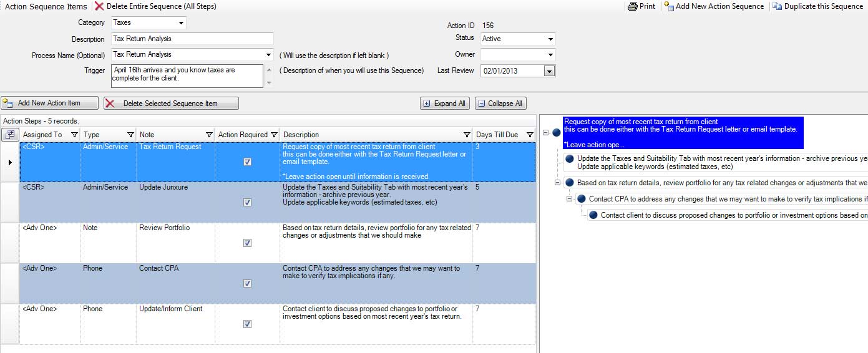
Task: Open the Assigned To column filter funnel
Action: (x=74, y=135)
